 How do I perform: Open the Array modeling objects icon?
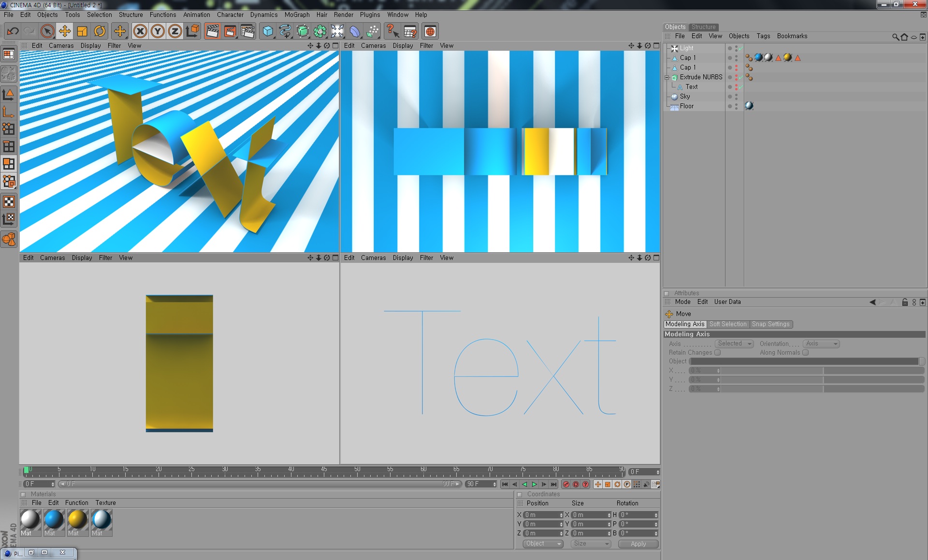pyautogui.click(x=320, y=31)
